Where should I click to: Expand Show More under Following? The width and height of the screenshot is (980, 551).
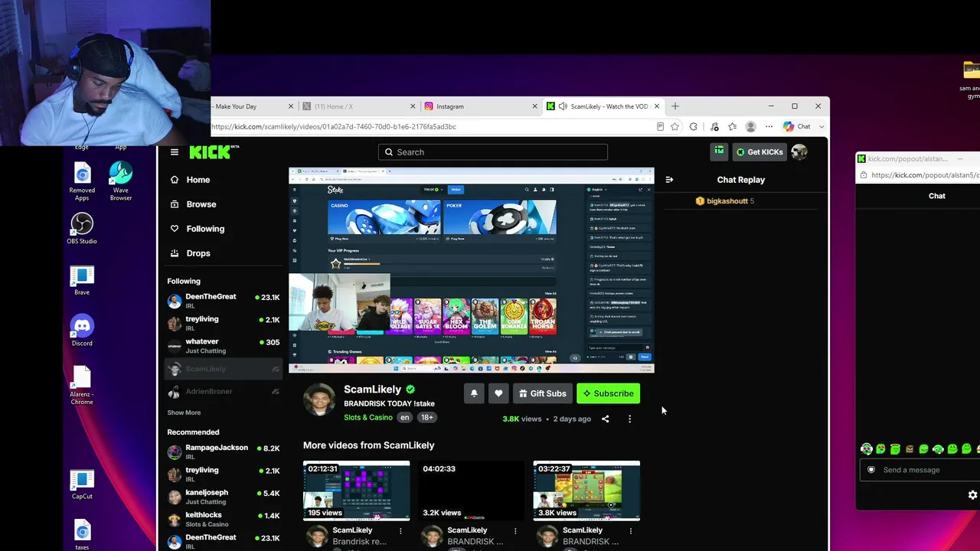point(184,412)
